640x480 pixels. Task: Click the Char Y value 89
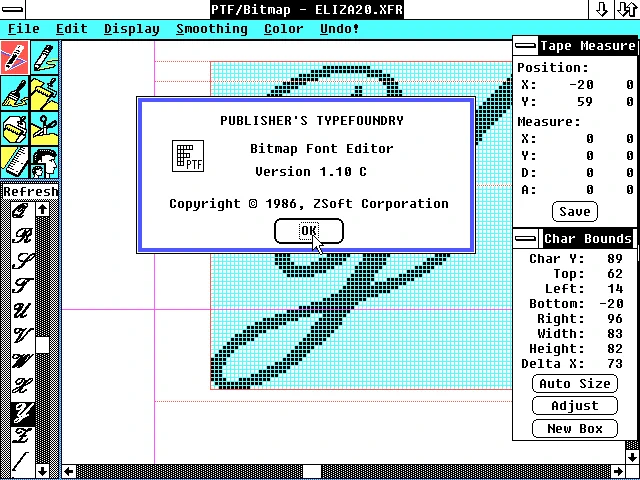(x=615, y=259)
